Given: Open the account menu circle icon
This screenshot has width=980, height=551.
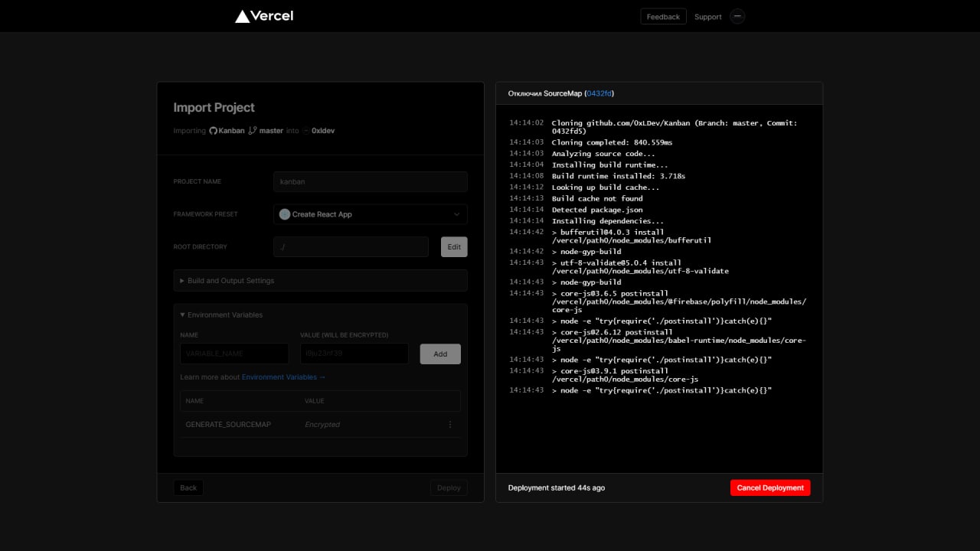Looking at the screenshot, I should (737, 16).
